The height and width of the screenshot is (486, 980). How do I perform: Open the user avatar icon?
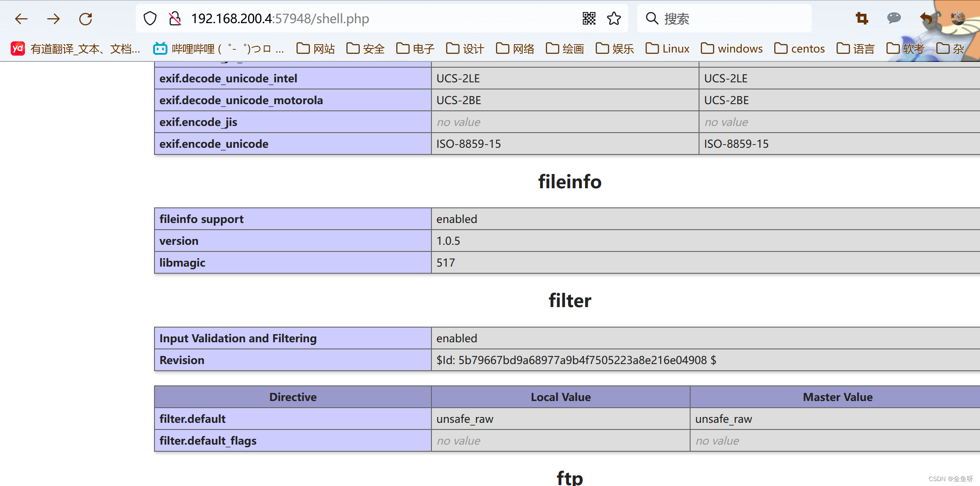958,18
